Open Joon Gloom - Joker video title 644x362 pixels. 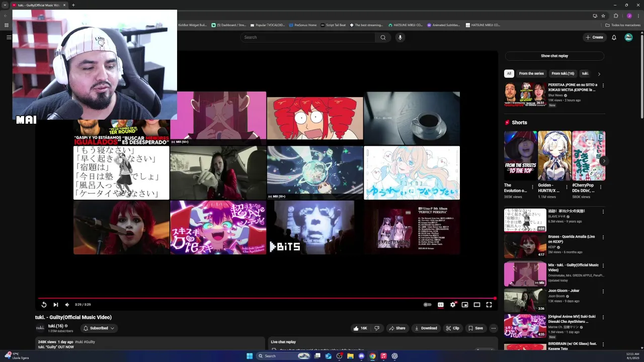(563, 291)
